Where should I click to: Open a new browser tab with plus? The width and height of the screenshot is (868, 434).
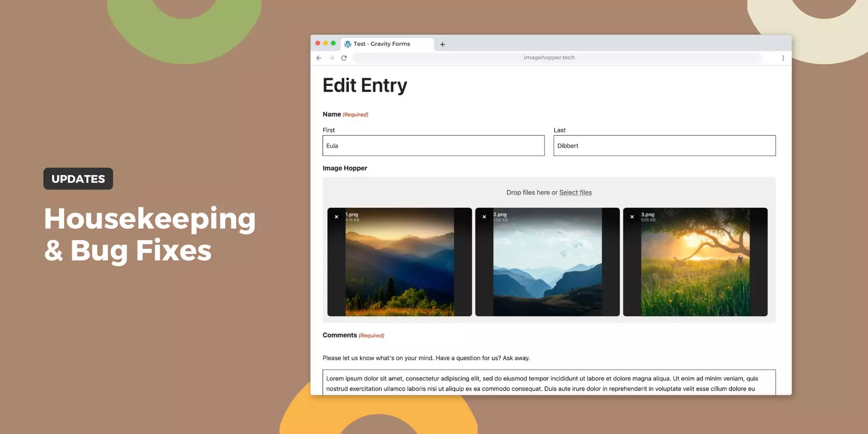442,44
